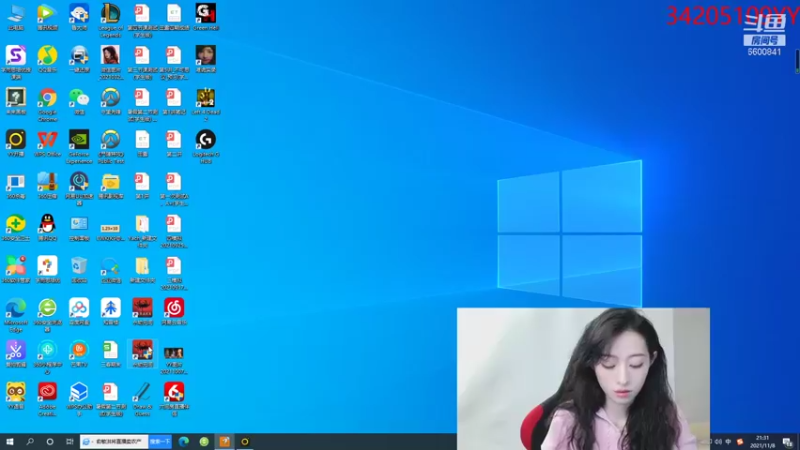Open taskbar search magnifier
This screenshot has width=800, height=450.
point(30,441)
